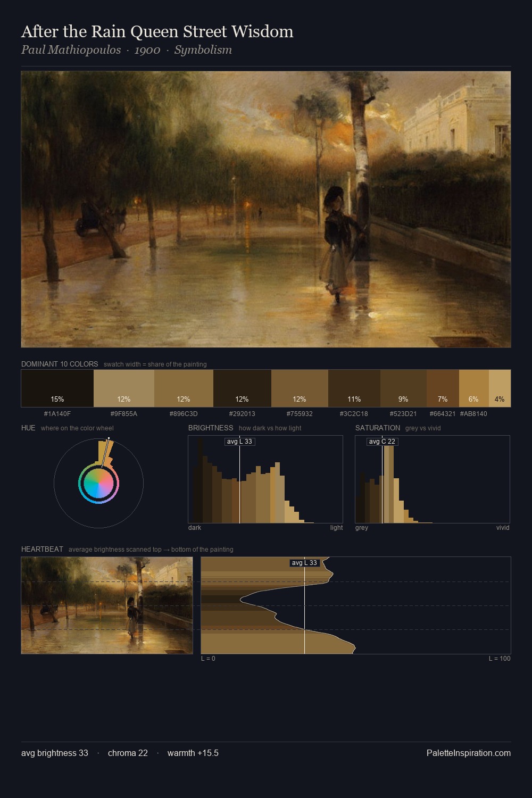
Task: Click the hex code #755932
Action: tap(300, 414)
